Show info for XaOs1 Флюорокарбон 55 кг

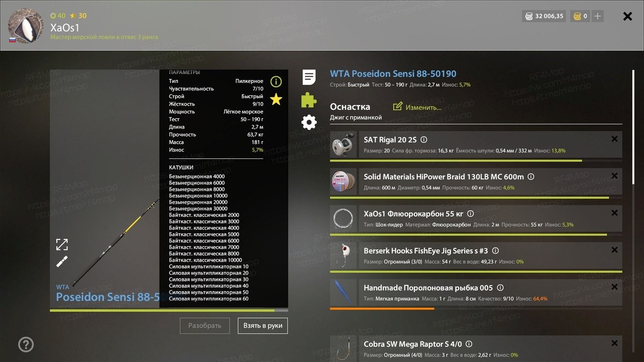[470, 214]
